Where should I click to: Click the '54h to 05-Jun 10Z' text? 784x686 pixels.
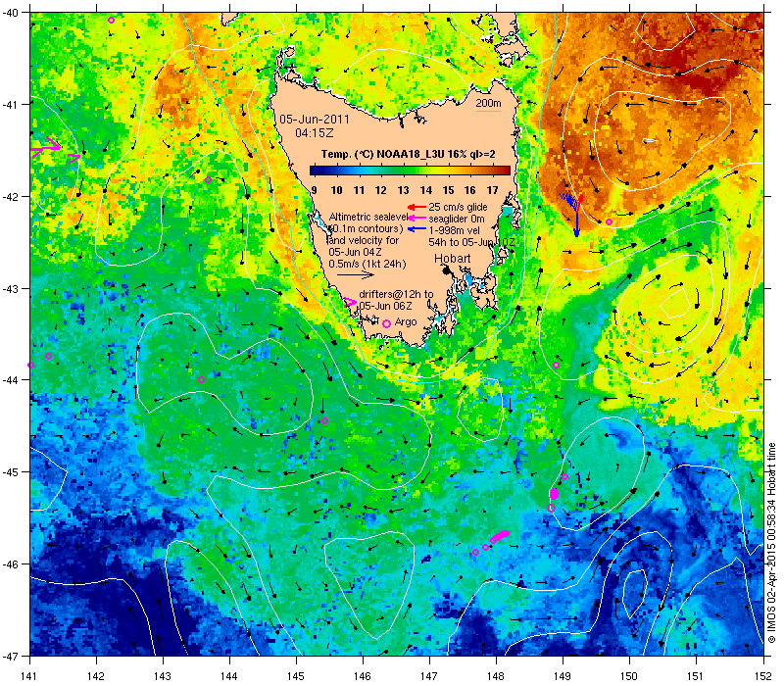click(471, 242)
